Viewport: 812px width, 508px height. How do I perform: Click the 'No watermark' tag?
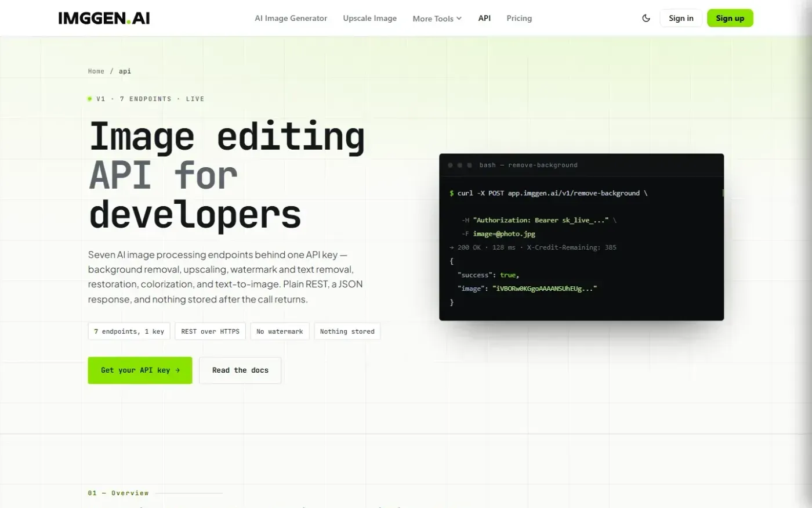pos(280,332)
